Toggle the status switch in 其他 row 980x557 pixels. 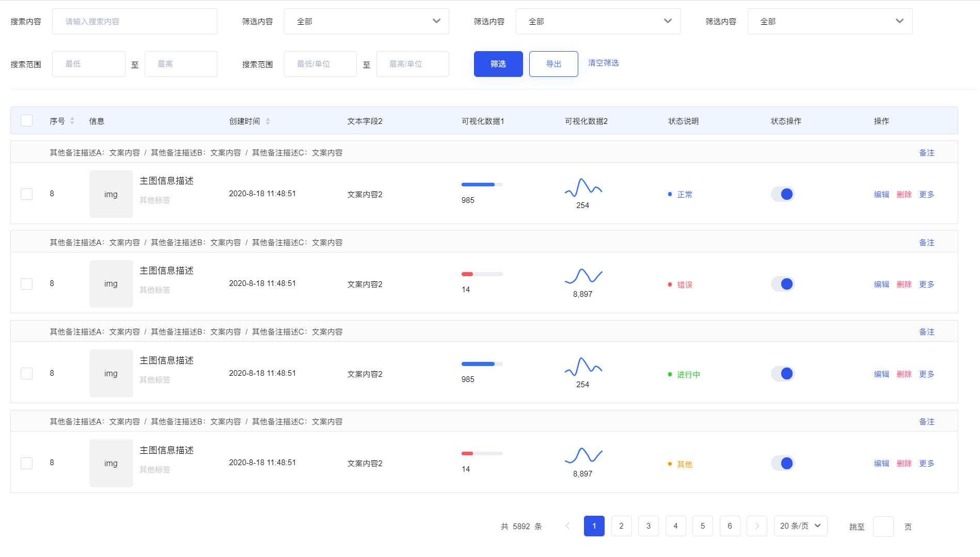click(783, 464)
